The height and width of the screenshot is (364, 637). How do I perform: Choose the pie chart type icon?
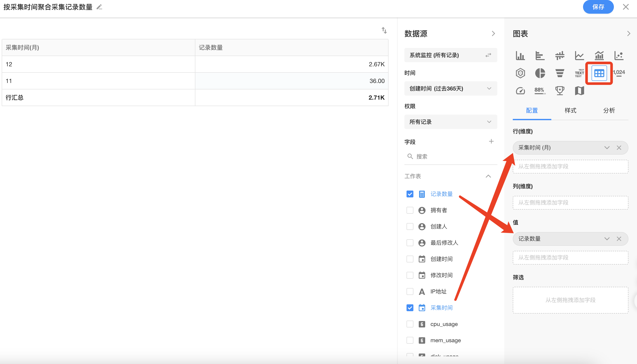click(x=540, y=73)
